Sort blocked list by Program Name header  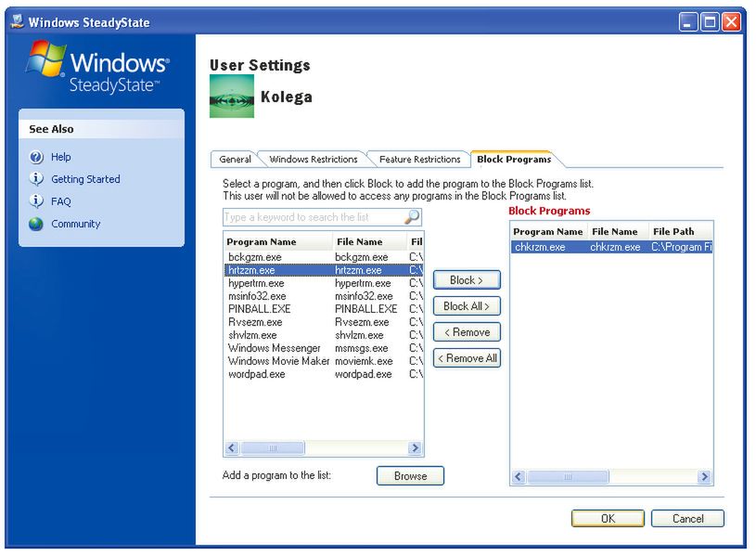[549, 232]
